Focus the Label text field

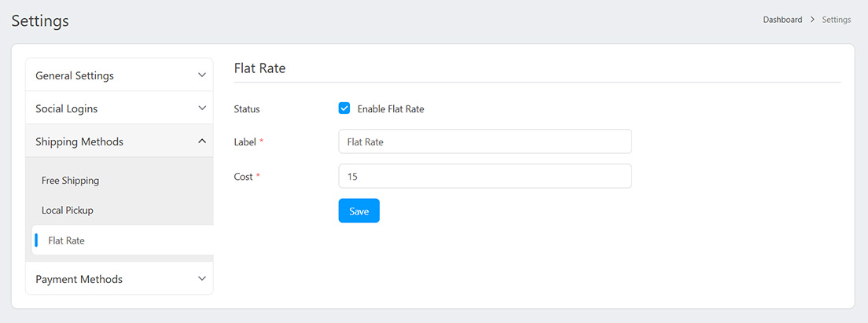pos(484,142)
